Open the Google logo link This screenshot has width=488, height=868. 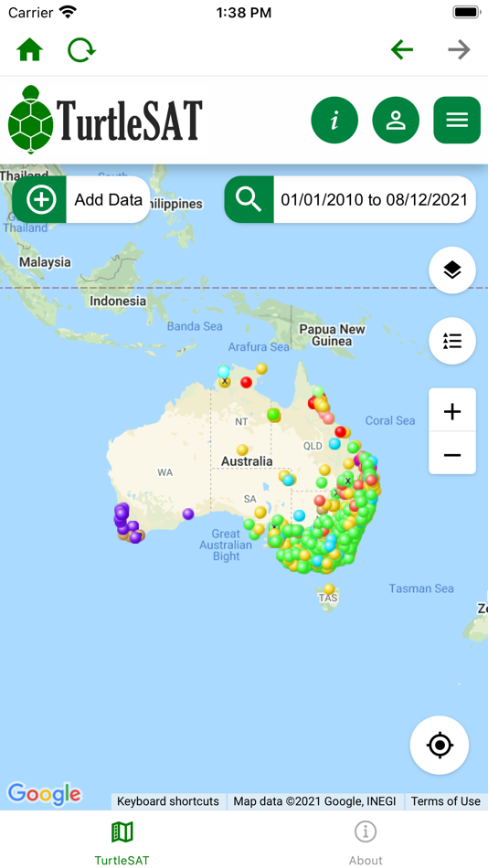pos(44,794)
